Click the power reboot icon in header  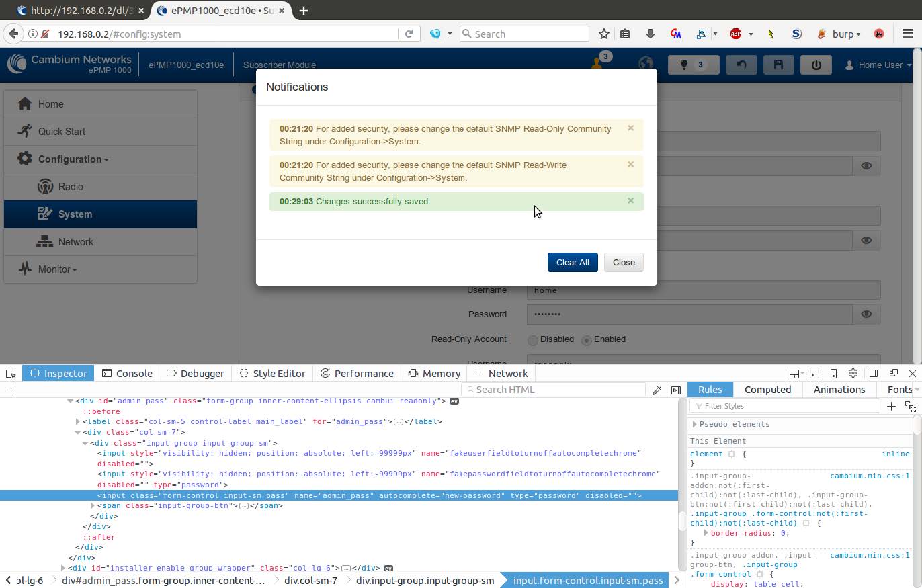click(816, 65)
